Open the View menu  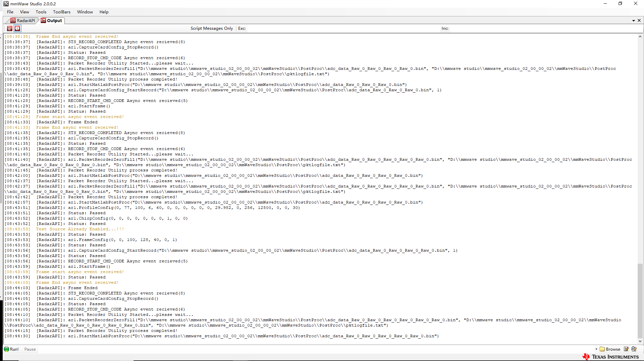click(24, 12)
